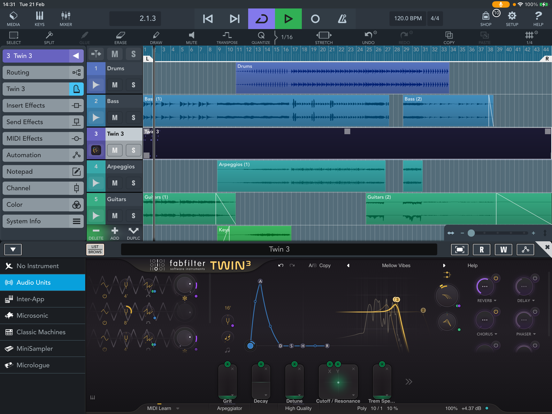Enable automation Read button

482,250
